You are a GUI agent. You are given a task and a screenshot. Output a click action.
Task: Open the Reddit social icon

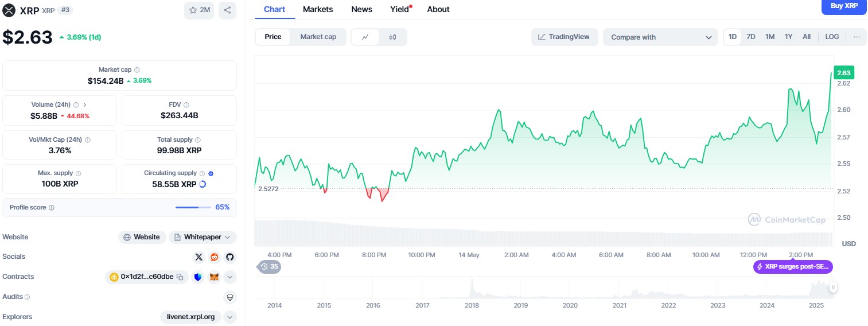(x=215, y=257)
